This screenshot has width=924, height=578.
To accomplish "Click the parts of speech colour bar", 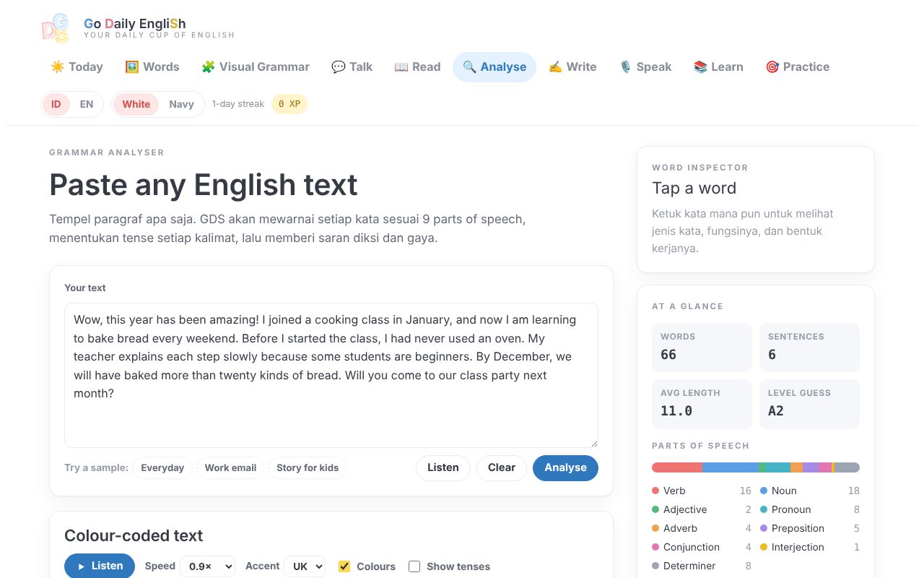I will tap(756, 467).
